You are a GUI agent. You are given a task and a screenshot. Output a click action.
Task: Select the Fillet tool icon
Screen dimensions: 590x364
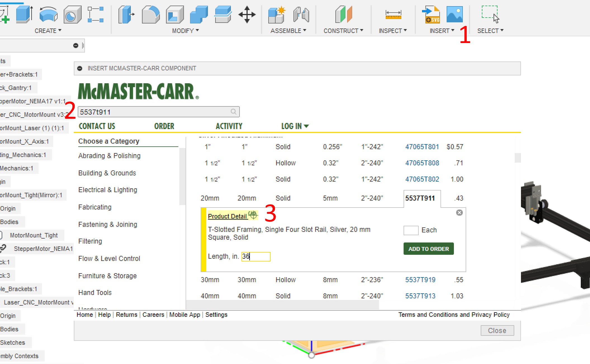coord(150,14)
